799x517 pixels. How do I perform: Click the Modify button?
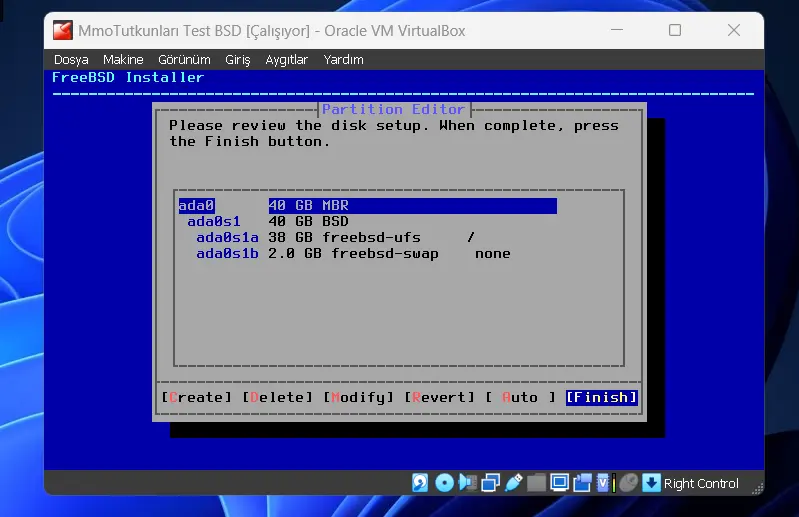click(359, 397)
